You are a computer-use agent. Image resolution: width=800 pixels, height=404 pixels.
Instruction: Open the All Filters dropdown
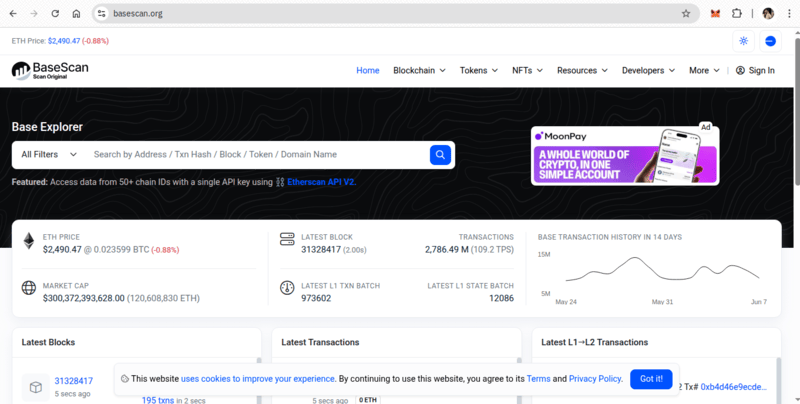click(49, 155)
